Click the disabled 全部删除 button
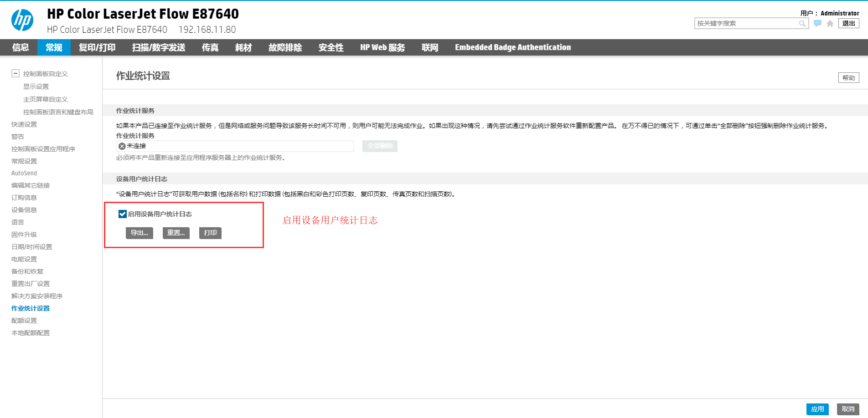Viewport: 868px width, 418px height. [380, 146]
